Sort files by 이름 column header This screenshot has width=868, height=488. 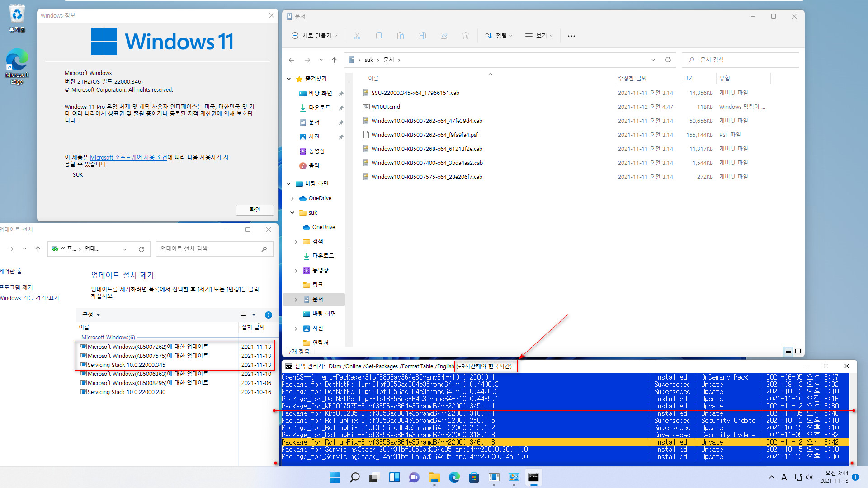pyautogui.click(x=373, y=78)
